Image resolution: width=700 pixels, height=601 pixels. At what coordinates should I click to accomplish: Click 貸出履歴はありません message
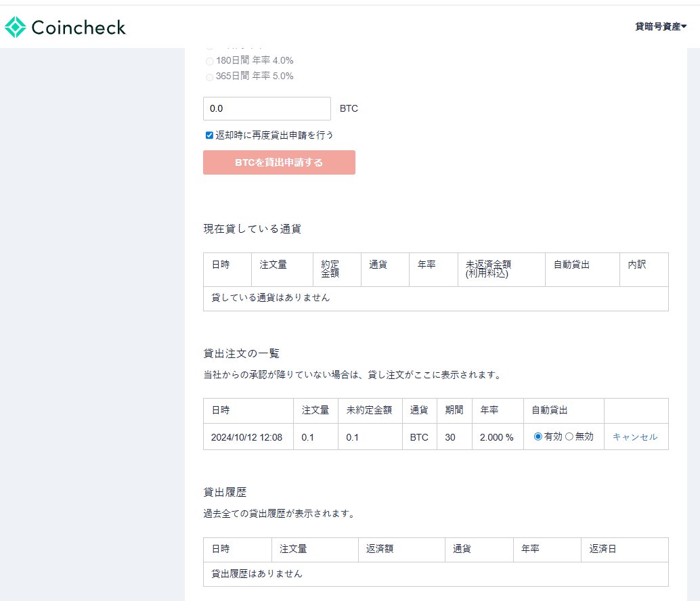coord(257,574)
